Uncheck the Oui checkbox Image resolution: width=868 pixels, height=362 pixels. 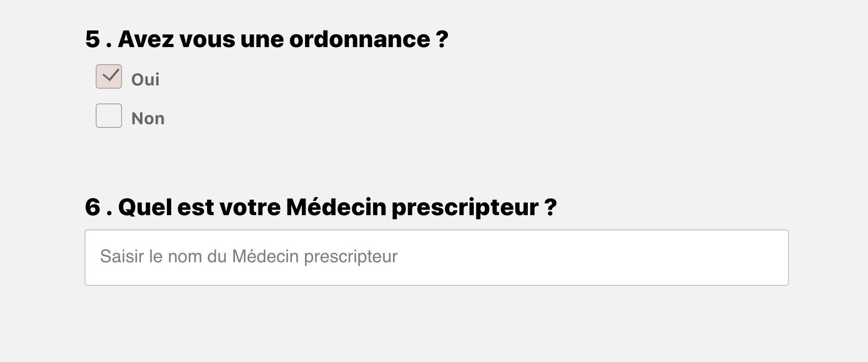click(109, 77)
